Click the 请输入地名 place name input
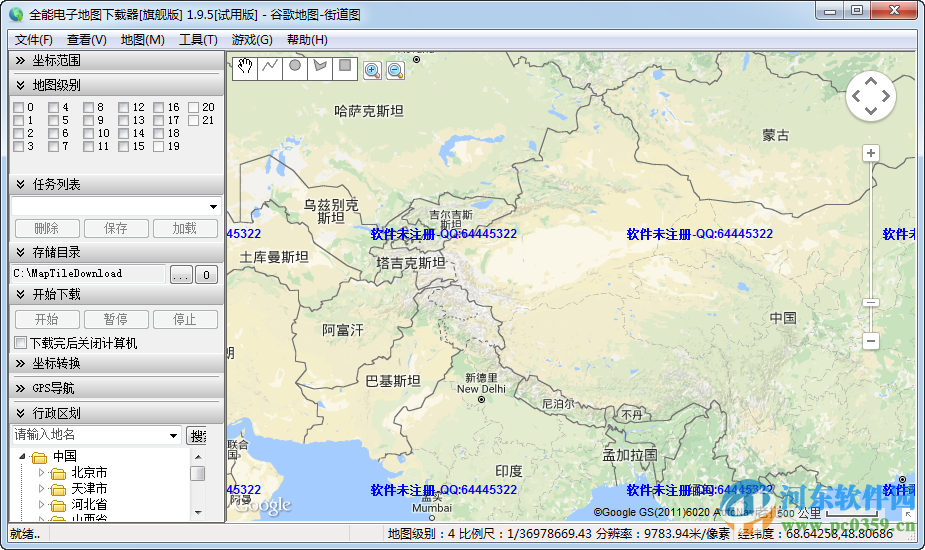 pyautogui.click(x=88, y=435)
